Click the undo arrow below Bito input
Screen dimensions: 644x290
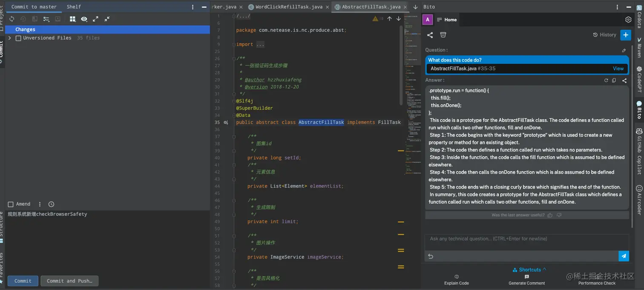pyautogui.click(x=431, y=256)
